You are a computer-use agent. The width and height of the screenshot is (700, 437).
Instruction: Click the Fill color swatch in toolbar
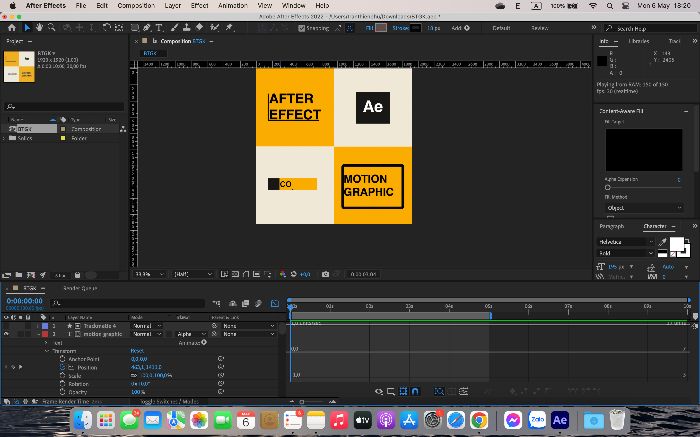click(x=381, y=28)
